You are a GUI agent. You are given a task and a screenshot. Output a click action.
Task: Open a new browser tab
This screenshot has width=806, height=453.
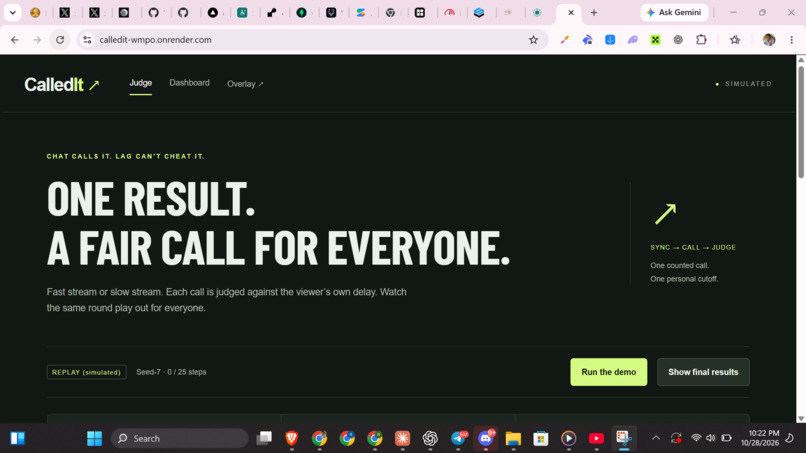tap(594, 12)
